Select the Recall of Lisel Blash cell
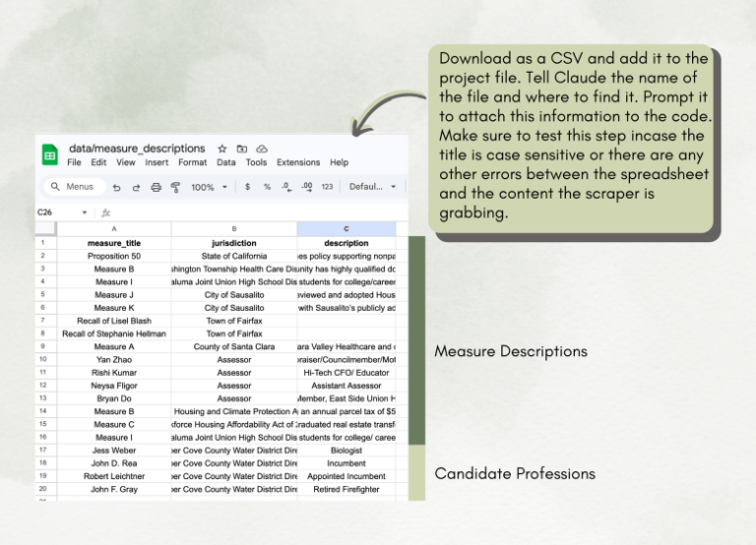 tap(114, 321)
